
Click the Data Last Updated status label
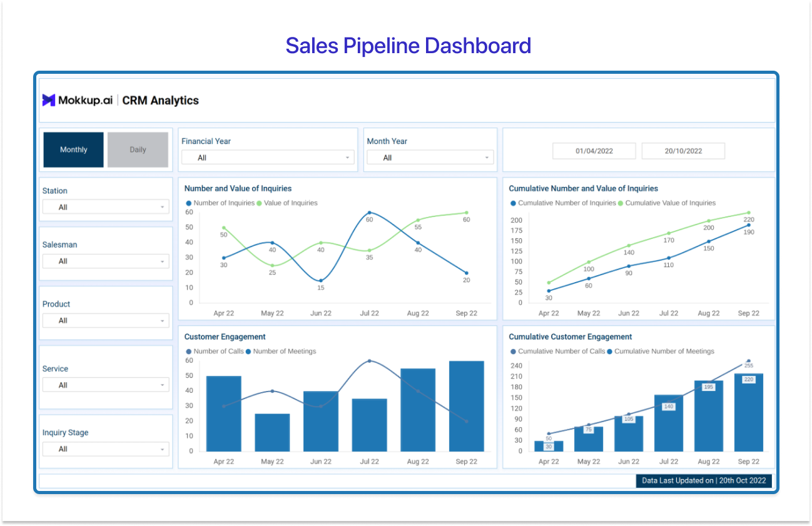(704, 481)
